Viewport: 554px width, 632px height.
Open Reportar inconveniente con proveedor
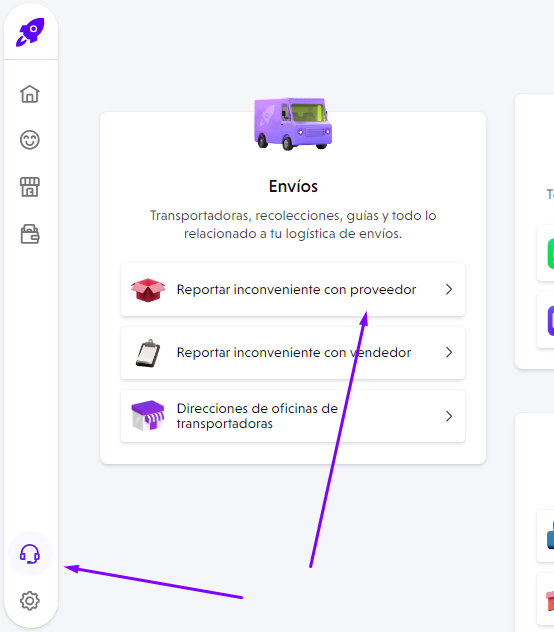coord(293,289)
